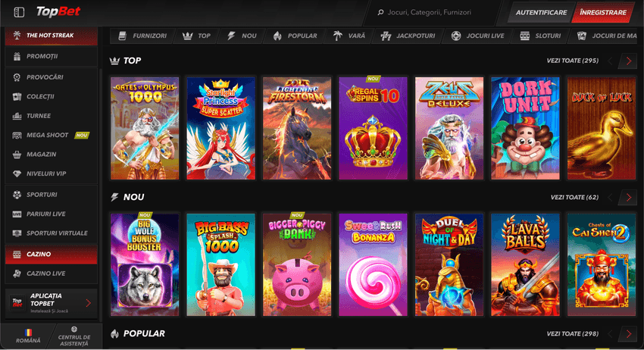This screenshot has height=350, width=644.
Task: Click the Romanian flag icon
Action: pyautogui.click(x=28, y=332)
